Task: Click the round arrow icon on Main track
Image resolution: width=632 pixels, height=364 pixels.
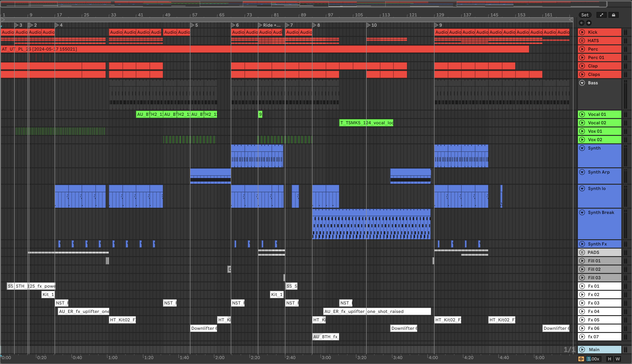Action: coord(582,350)
